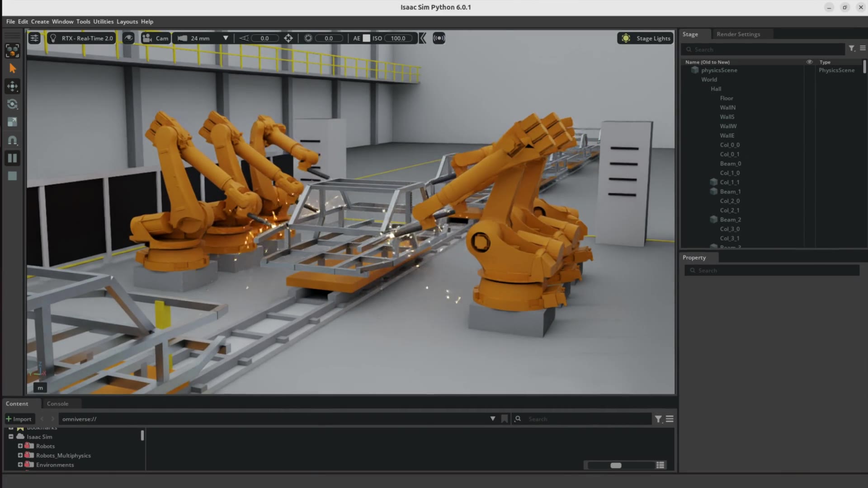The height and width of the screenshot is (488, 868).
Task: Click the focus target crosshair icon
Action: (288, 38)
